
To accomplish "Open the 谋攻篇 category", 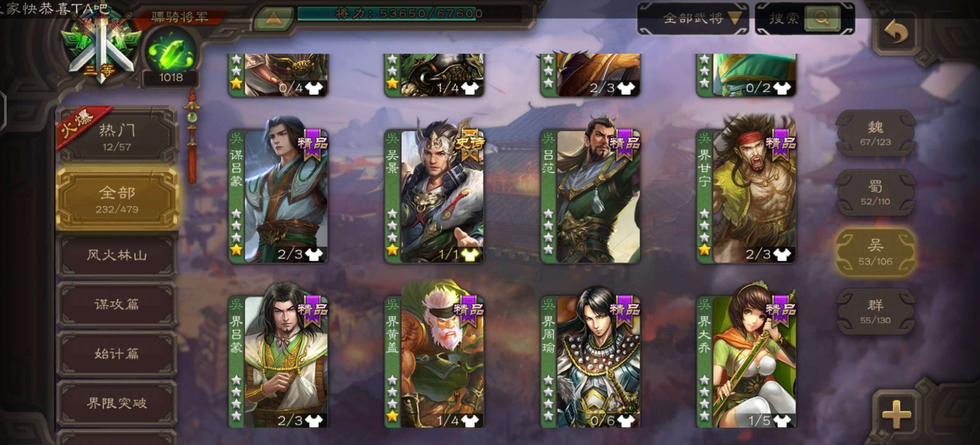I will 117,304.
